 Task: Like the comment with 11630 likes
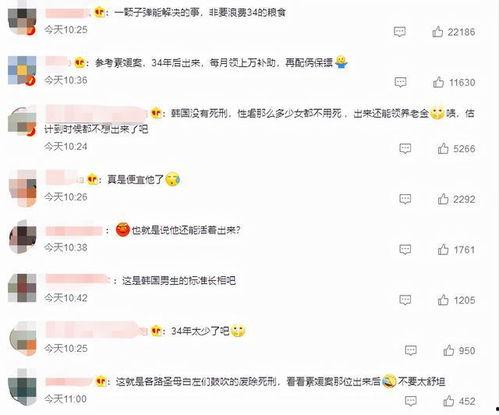tap(438, 82)
